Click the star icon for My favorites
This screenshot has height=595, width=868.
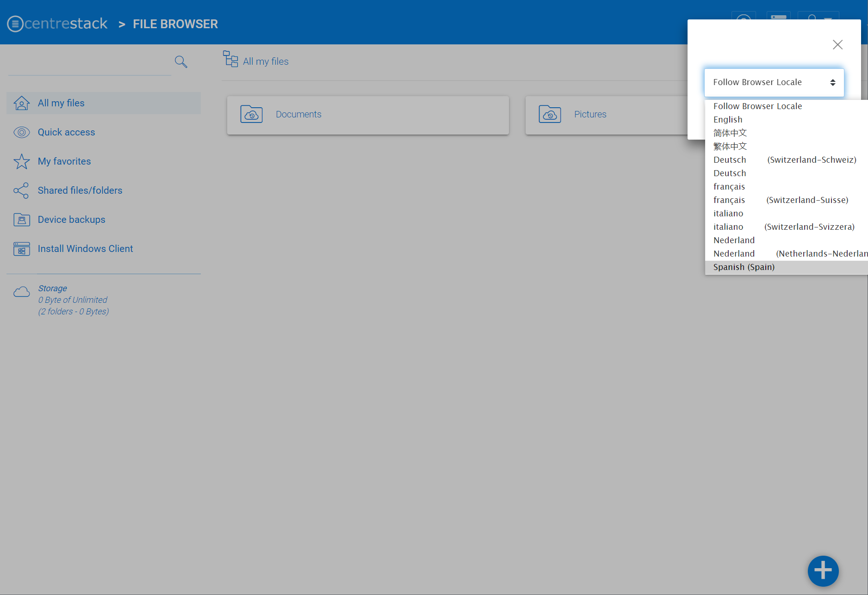click(22, 161)
